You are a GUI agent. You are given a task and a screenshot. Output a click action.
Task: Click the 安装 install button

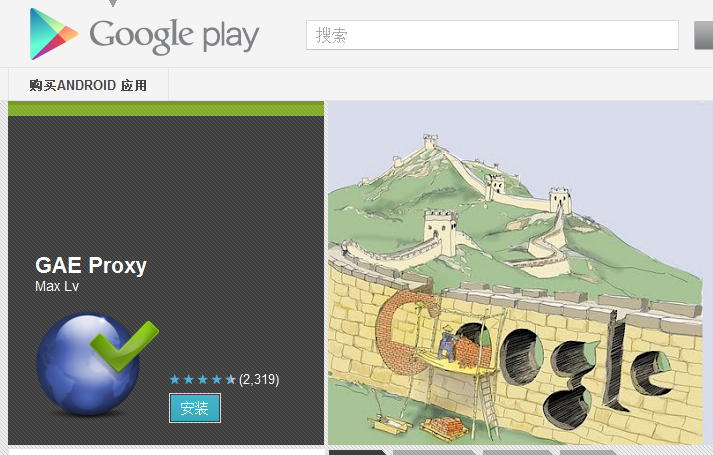[195, 408]
